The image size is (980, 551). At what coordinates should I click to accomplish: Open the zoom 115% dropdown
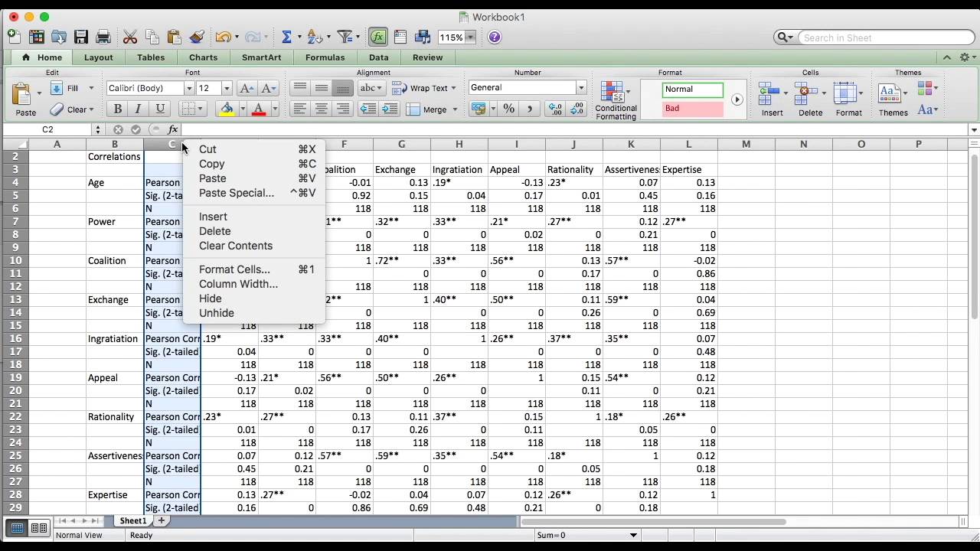[471, 37]
